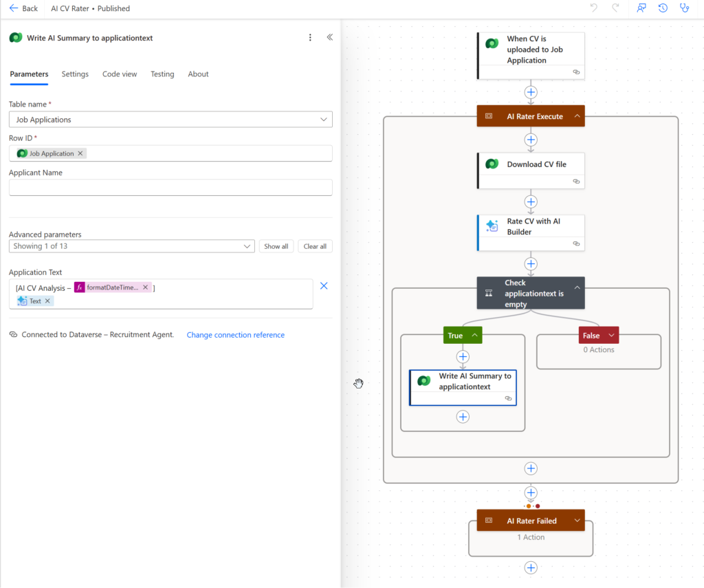Select the Write AI Summary to applicationtext card
This screenshot has height=588, width=704.
(463, 387)
